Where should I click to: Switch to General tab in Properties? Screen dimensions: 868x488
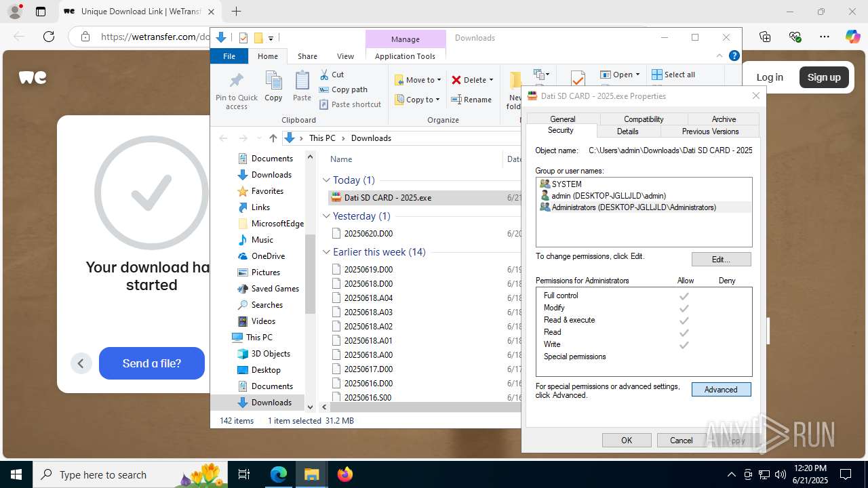[563, 119]
